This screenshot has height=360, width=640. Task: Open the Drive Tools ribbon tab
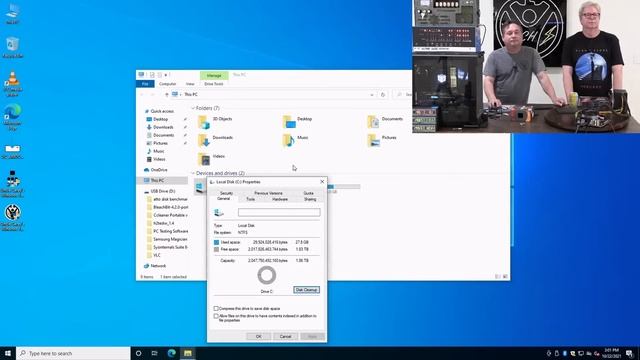[x=213, y=84]
